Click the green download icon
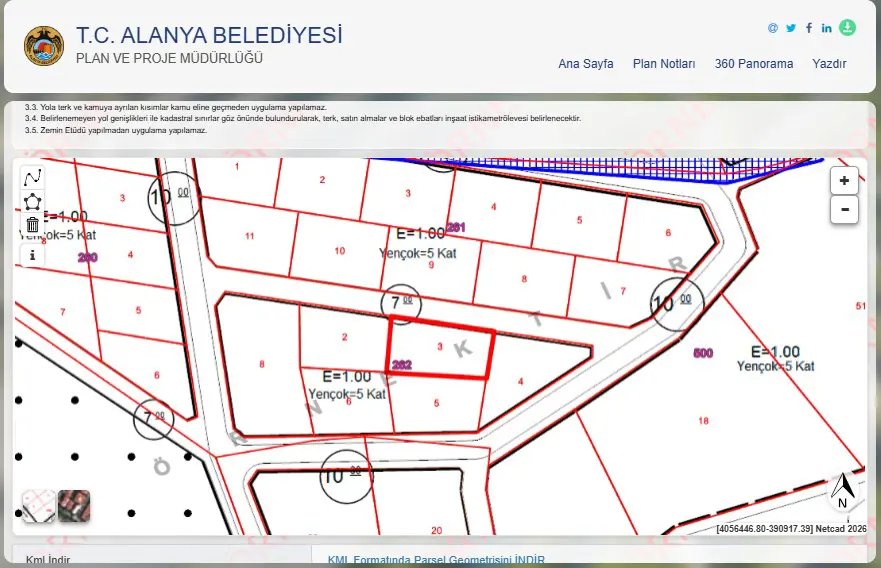Image resolution: width=881 pixels, height=568 pixels. coord(847,28)
